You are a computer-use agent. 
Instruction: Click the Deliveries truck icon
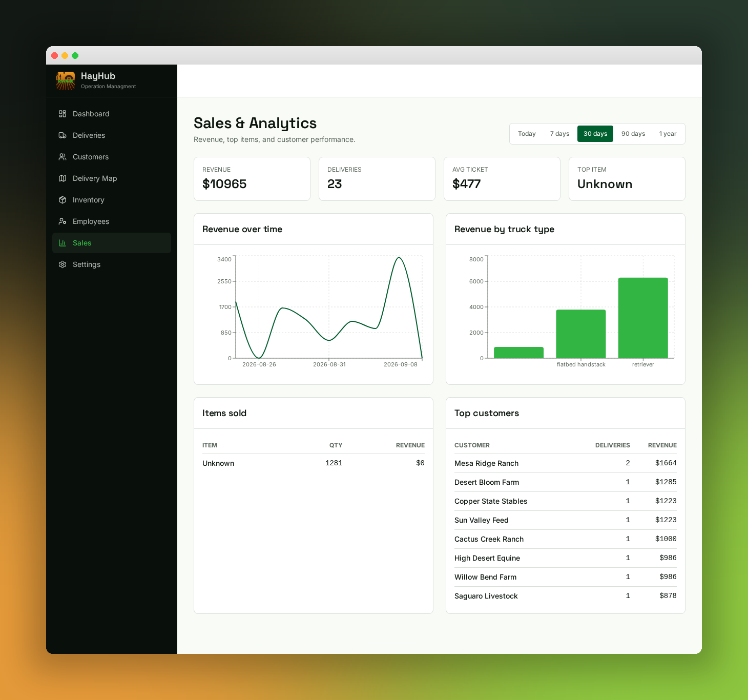click(x=63, y=135)
